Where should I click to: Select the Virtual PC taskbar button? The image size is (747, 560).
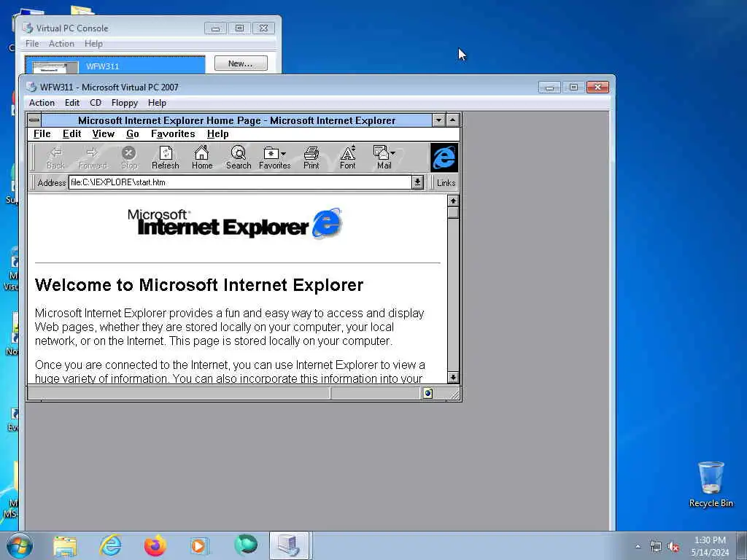pyautogui.click(x=290, y=545)
